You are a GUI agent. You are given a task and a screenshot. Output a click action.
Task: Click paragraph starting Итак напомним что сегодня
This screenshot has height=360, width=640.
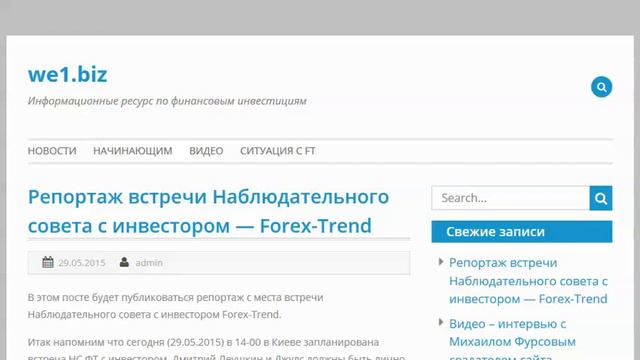click(216, 349)
